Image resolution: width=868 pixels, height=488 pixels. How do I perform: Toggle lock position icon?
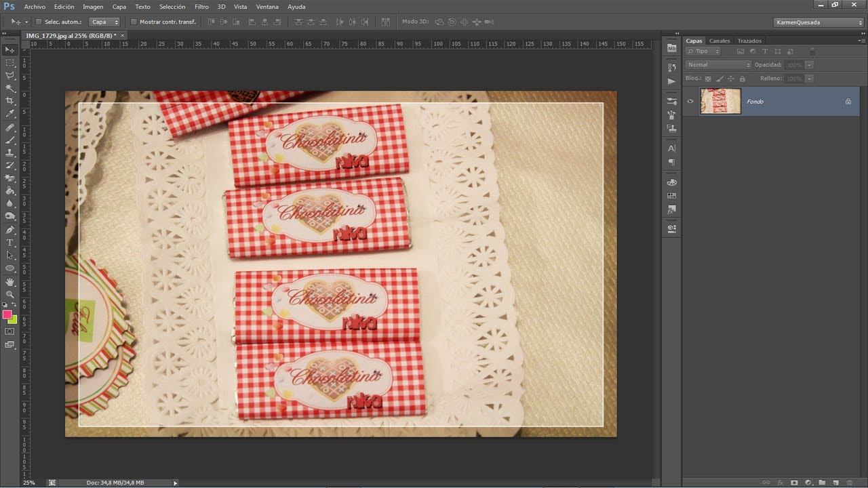click(730, 79)
